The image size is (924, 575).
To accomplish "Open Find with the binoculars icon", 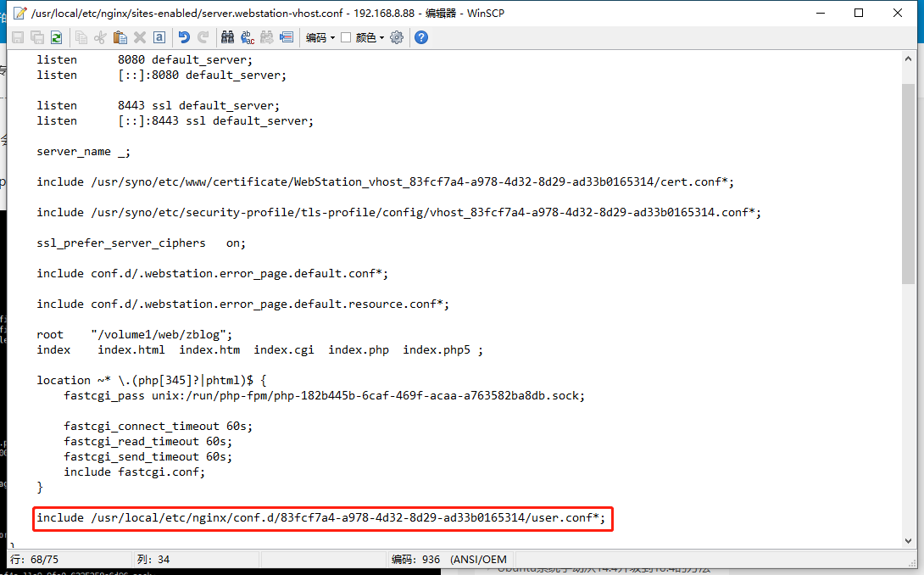I will coord(227,37).
